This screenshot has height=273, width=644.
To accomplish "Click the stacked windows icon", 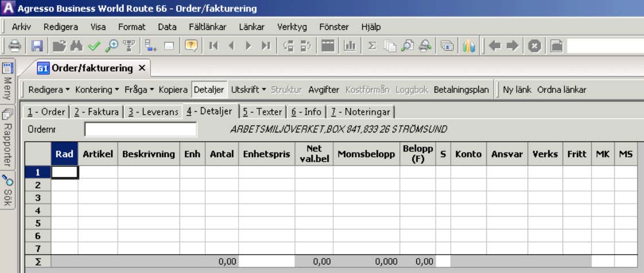I will click(x=447, y=45).
